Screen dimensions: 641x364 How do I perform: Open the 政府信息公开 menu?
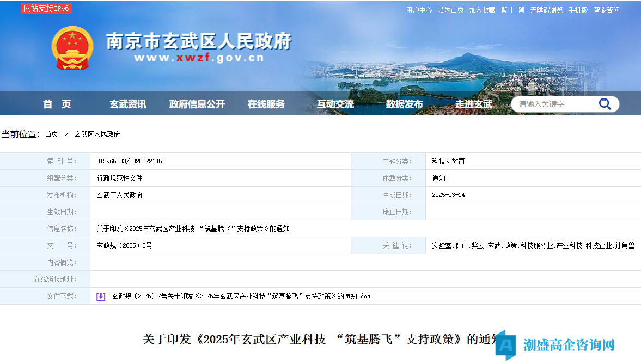click(x=197, y=104)
